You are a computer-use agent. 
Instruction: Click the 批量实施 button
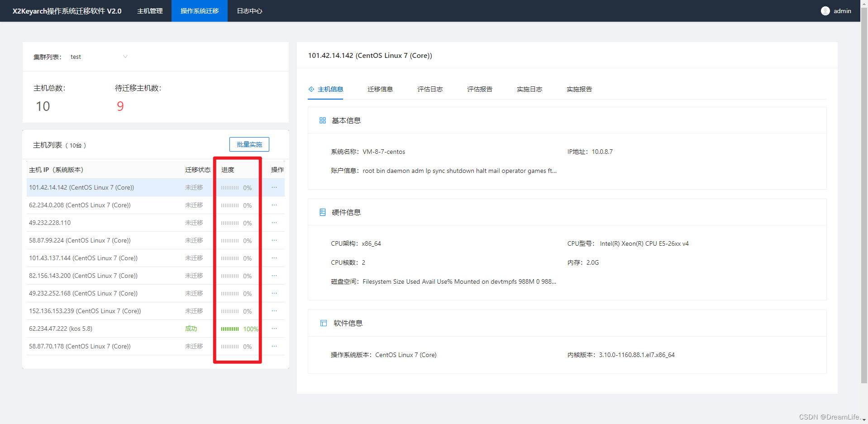pos(249,144)
